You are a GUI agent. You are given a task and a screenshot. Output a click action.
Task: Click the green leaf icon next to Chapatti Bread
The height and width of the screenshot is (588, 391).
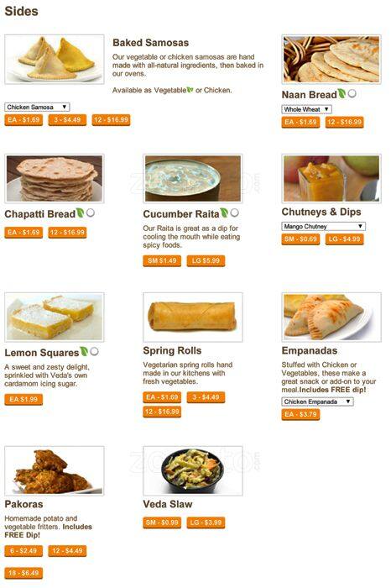(x=81, y=213)
